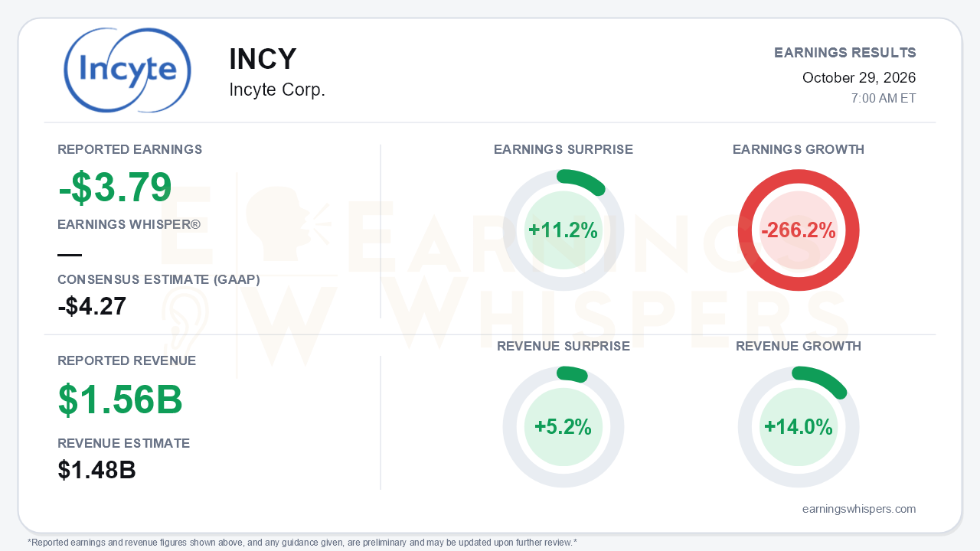The image size is (980, 551).
Task: Select the consensus estimate value -$4.27
Action: coord(92,306)
